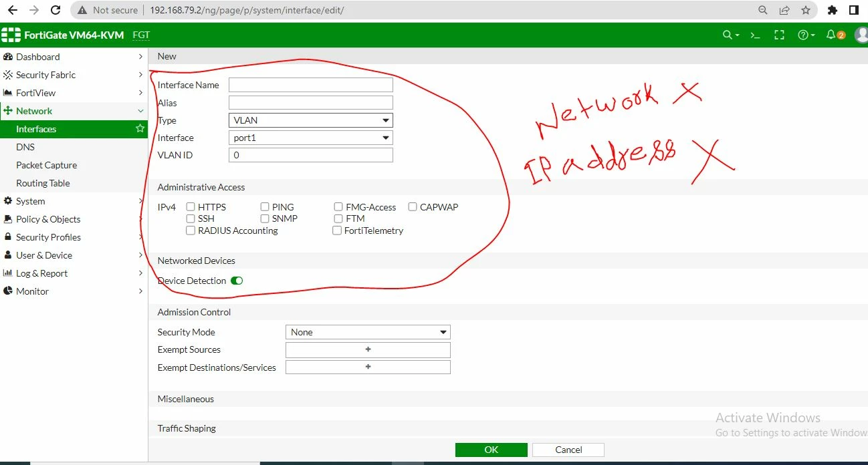Image resolution: width=868 pixels, height=465 pixels.
Task: Toggle the browser side panel icon
Action: (x=854, y=10)
